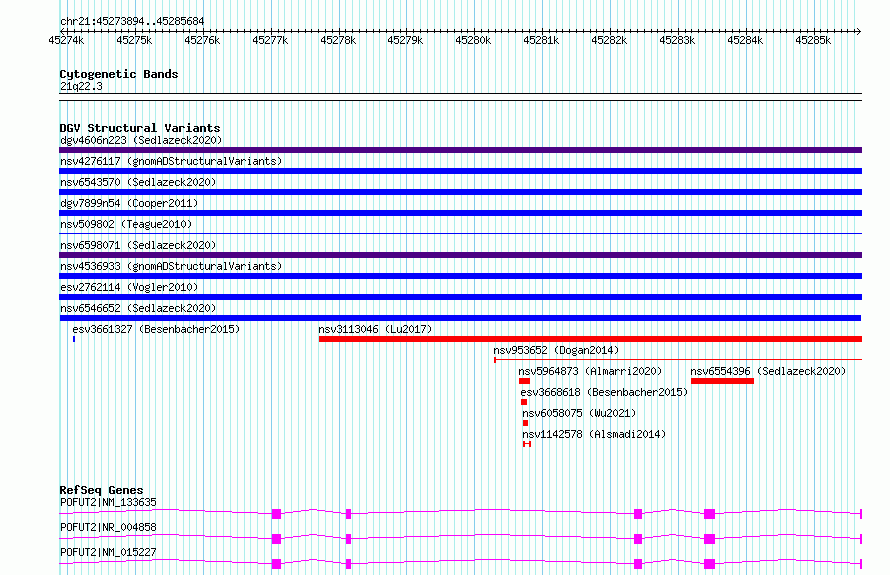Click the esv3661327 small blue variant marker
Image resolution: width=890 pixels, height=575 pixels.
point(74,339)
